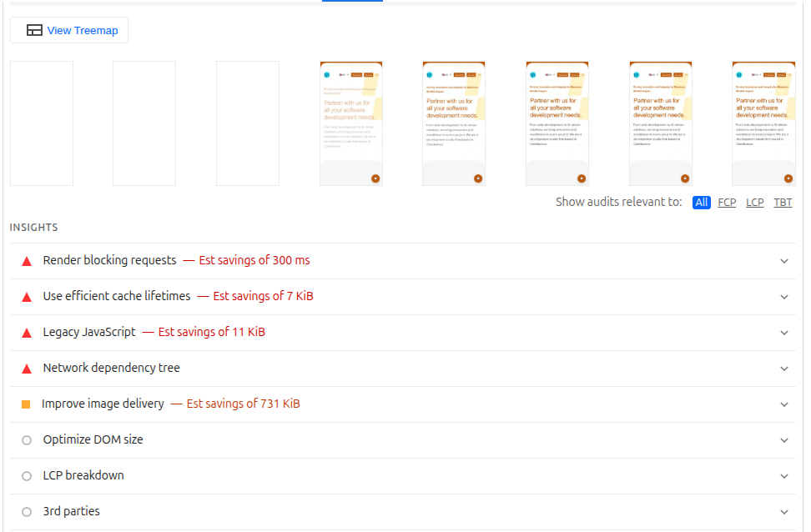The width and height of the screenshot is (811, 532).
Task: Click gray circle icon beside LCP breakdown
Action: point(26,476)
